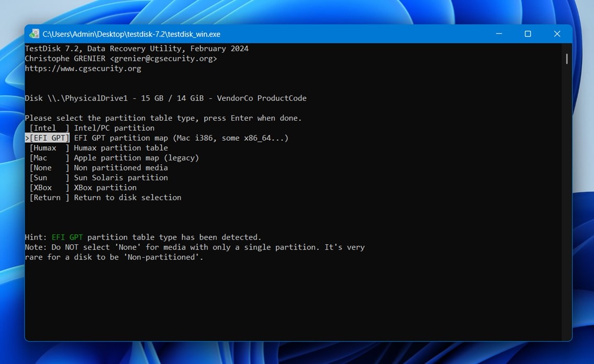
Task: Select the [None] non partitioned media option
Action: [50, 168]
